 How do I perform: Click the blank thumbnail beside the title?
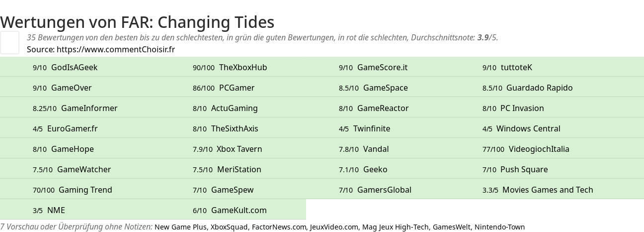pos(9,42)
